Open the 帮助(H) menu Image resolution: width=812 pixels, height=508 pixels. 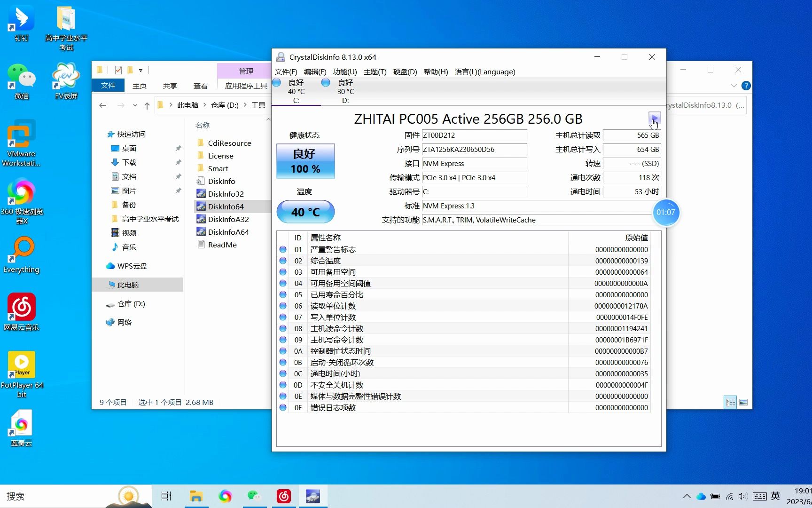click(x=436, y=71)
